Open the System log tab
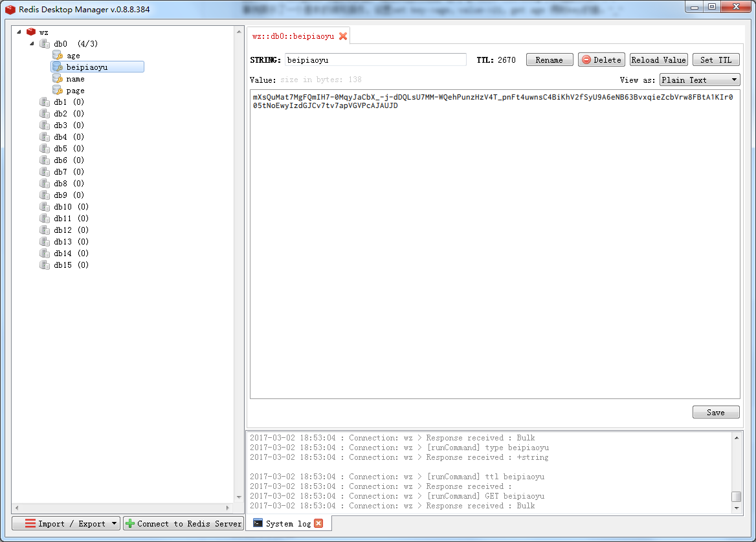756x542 pixels. pos(288,523)
